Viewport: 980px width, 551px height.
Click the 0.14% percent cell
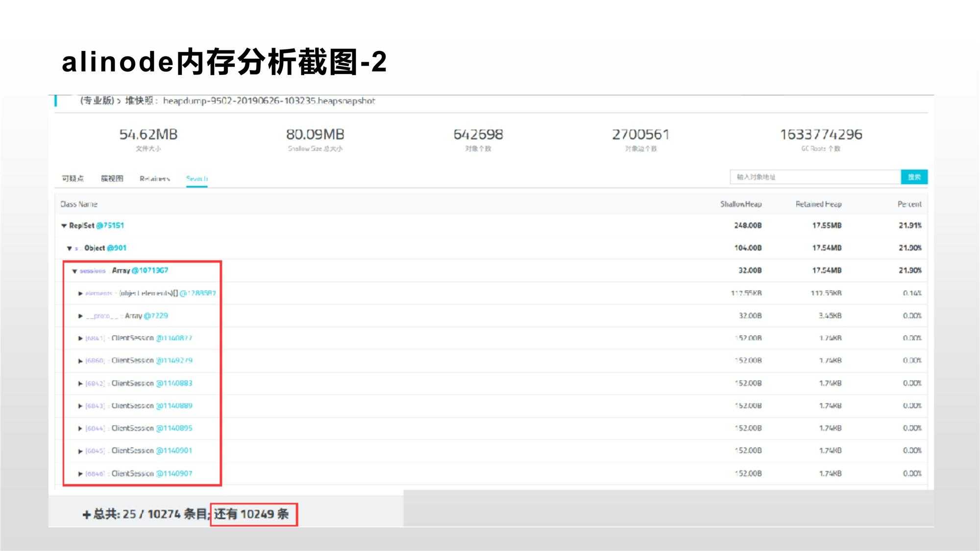tap(912, 293)
